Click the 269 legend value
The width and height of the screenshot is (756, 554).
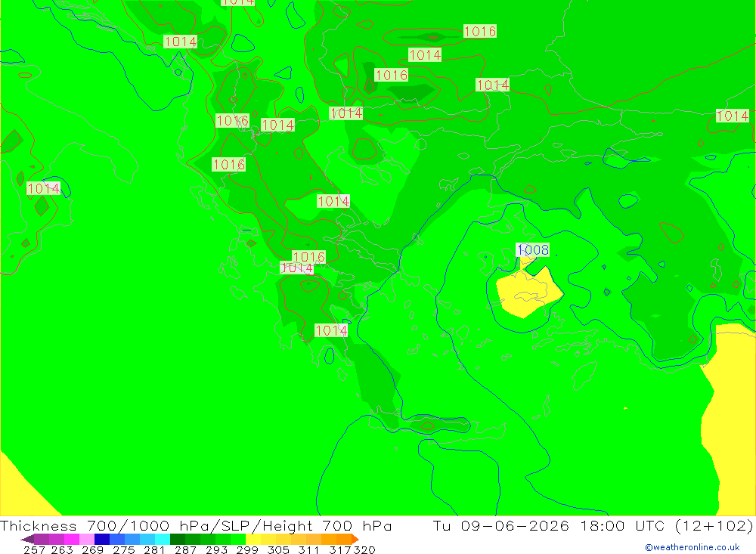(x=92, y=549)
